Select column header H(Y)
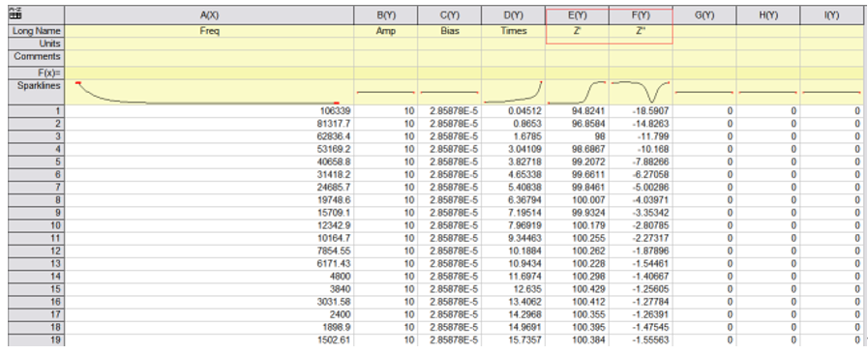 [x=768, y=15]
